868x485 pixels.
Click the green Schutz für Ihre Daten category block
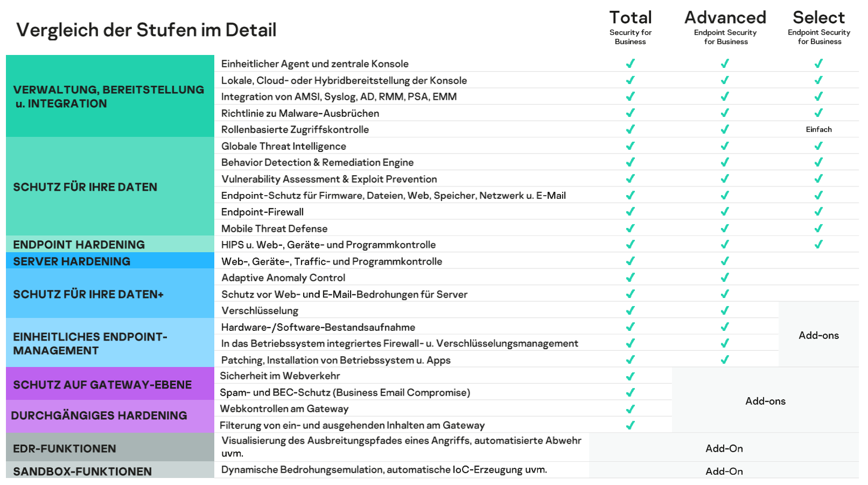[110, 186]
